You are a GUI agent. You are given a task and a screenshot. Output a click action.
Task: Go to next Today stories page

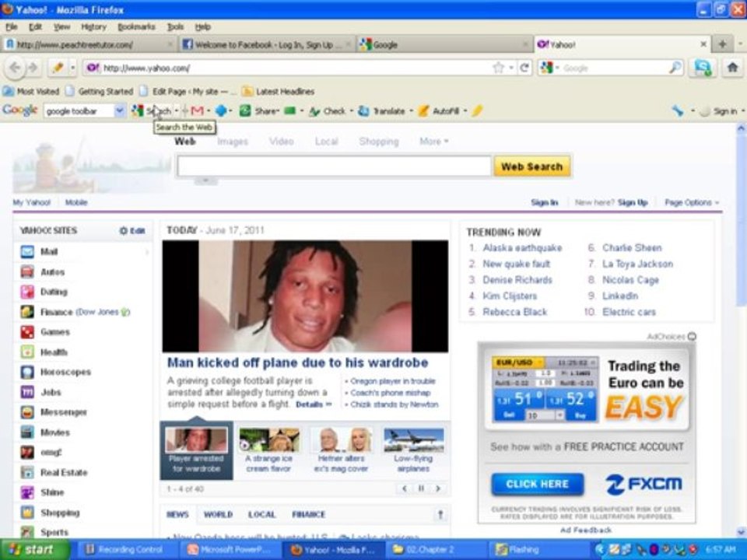pos(438,488)
